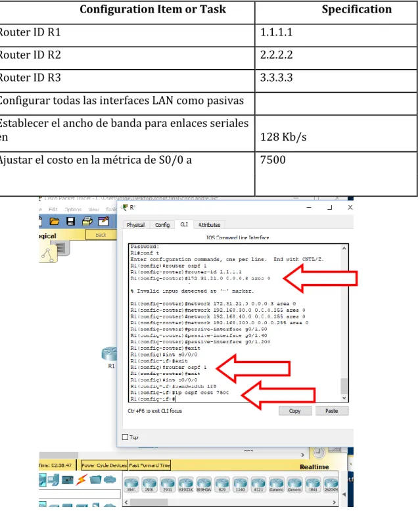
Task: Click the Copy button below CLI
Action: 295,411
